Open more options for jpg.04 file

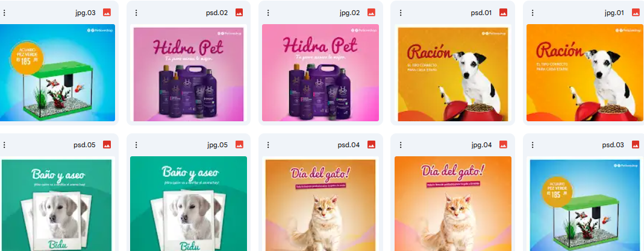401,145
